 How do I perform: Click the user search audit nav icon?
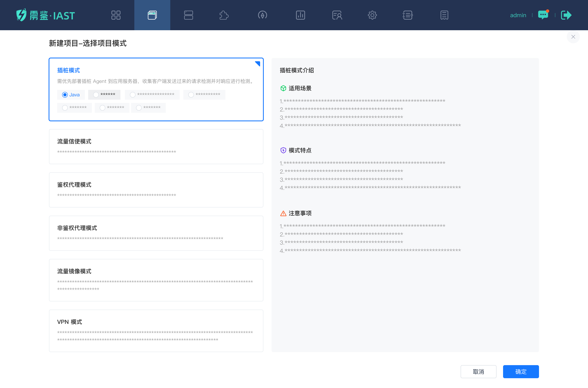click(x=337, y=15)
